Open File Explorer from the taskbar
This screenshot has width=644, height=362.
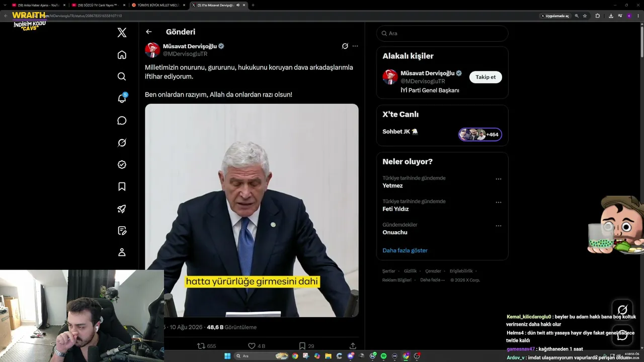[x=328, y=356]
